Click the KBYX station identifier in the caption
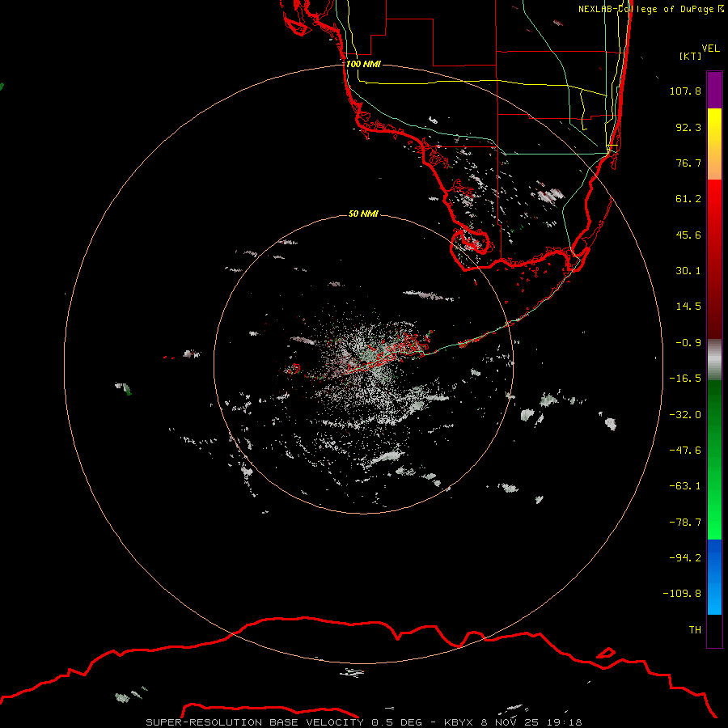Screen dimensions: 728x728 (x=459, y=722)
